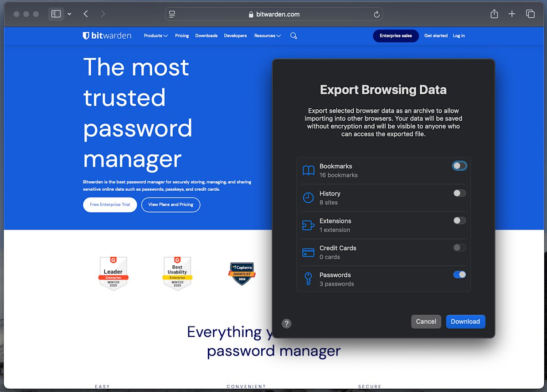Disable the Passwords export toggle
This screenshot has width=547, height=392.
pos(459,275)
